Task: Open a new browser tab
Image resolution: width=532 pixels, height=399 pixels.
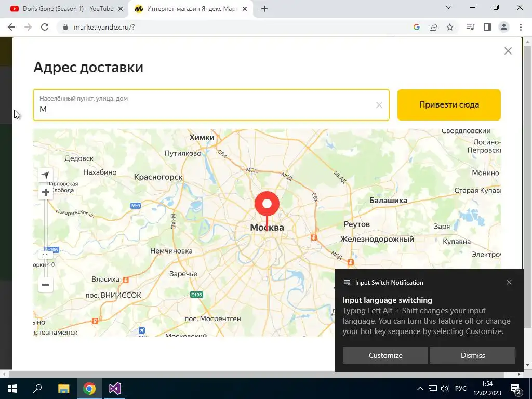Action: point(264,9)
